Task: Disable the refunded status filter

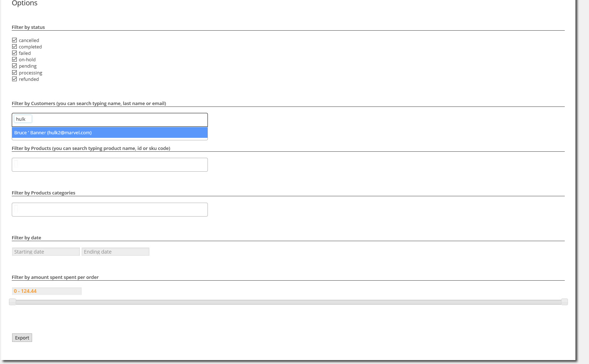Action: [15, 79]
